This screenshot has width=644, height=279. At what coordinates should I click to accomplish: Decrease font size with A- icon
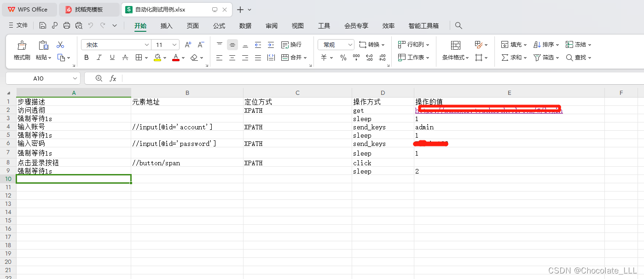tap(201, 45)
